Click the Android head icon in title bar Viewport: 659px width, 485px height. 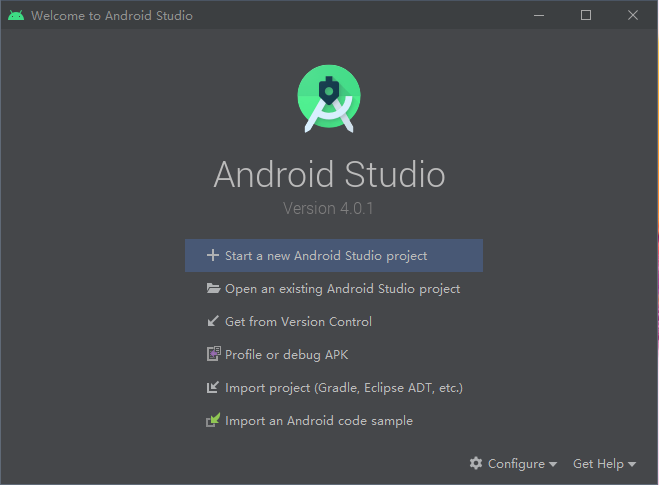16,16
